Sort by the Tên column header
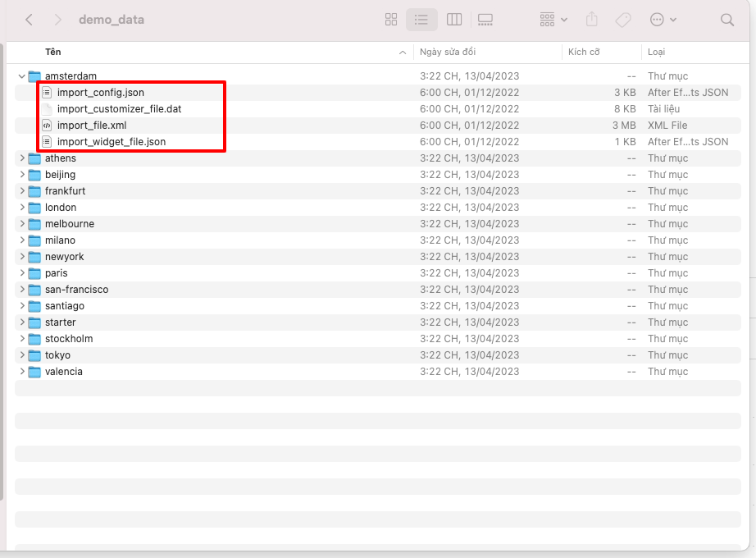The image size is (756, 558). 53,53
